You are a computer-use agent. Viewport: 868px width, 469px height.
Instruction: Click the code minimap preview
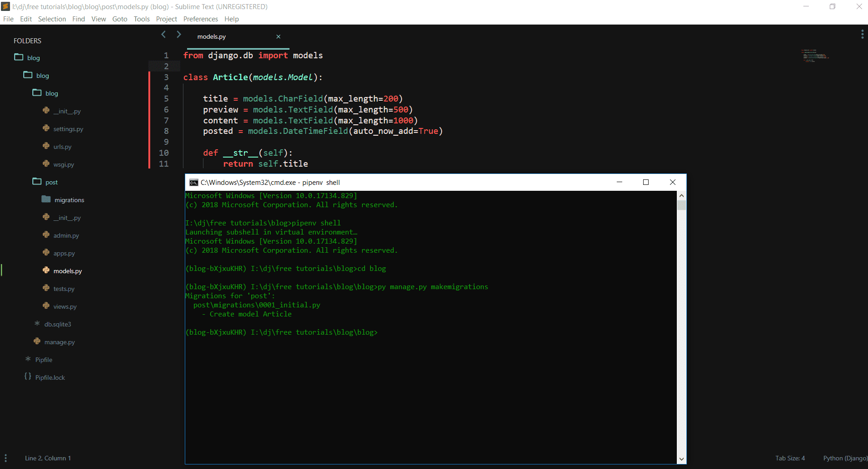(x=815, y=56)
